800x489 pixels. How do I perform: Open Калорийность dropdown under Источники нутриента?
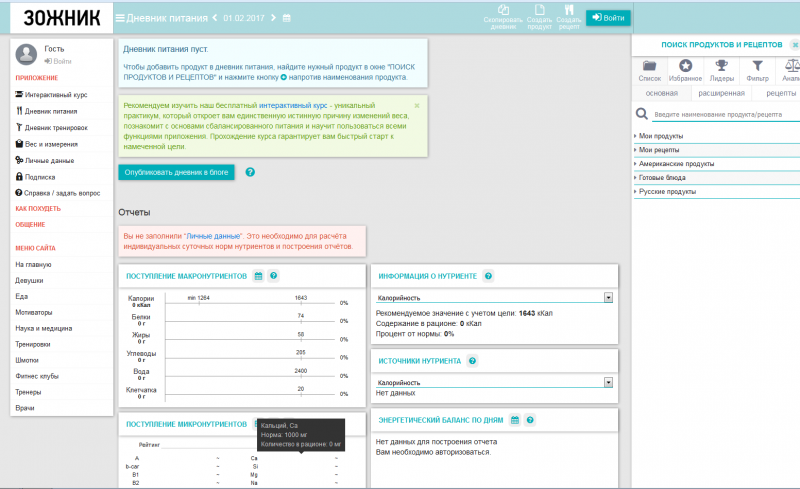coord(493,382)
